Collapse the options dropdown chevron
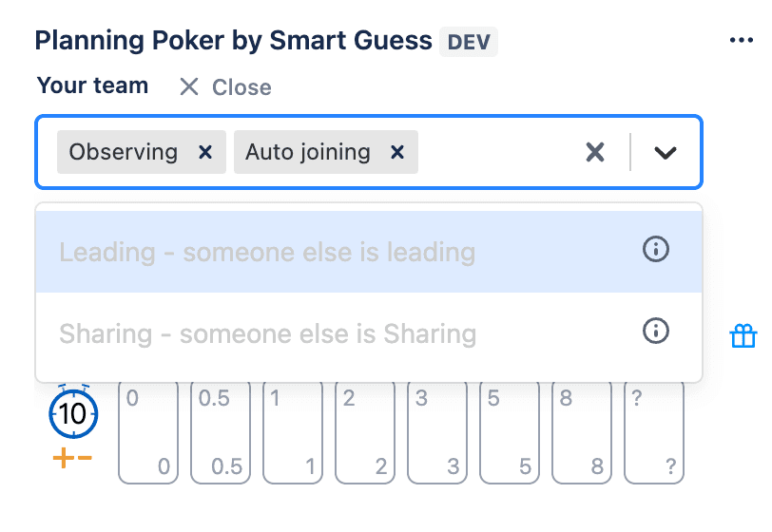 666,152
